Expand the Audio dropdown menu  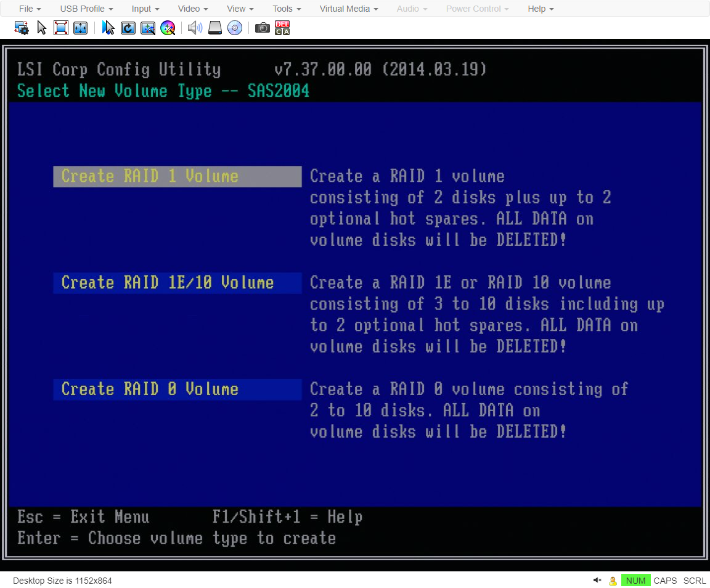(x=412, y=9)
